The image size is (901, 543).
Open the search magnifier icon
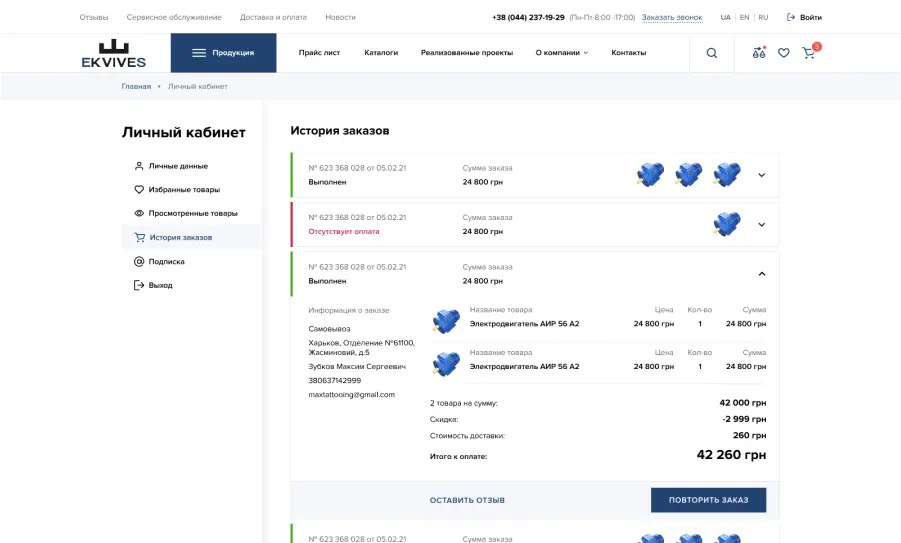coord(711,53)
